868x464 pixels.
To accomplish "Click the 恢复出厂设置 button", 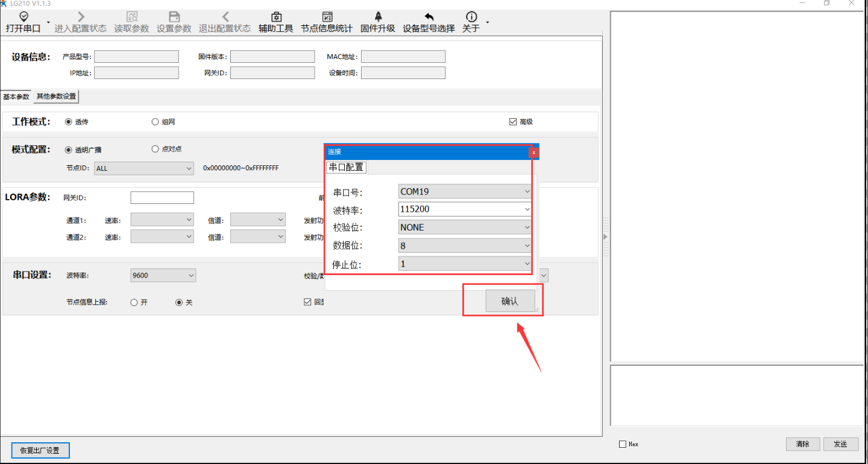I will [40, 450].
